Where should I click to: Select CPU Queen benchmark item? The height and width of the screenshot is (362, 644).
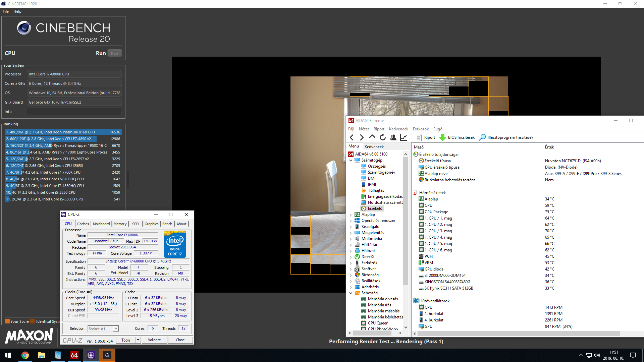375,323
